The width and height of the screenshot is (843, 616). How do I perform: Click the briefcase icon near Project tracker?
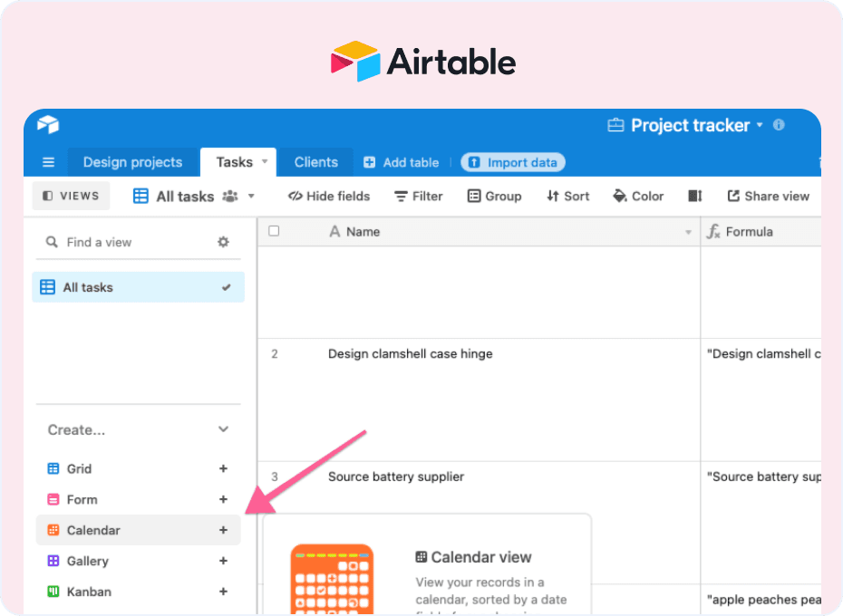click(615, 125)
